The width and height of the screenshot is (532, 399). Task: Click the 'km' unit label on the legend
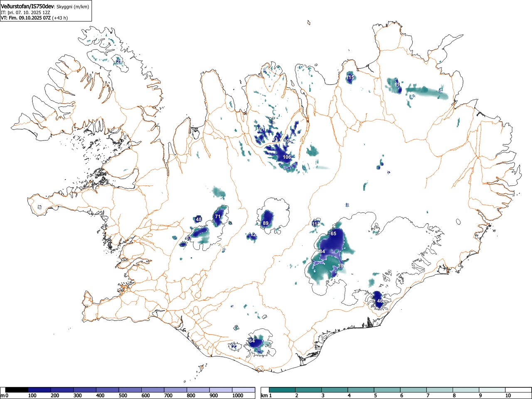[x=264, y=396]
